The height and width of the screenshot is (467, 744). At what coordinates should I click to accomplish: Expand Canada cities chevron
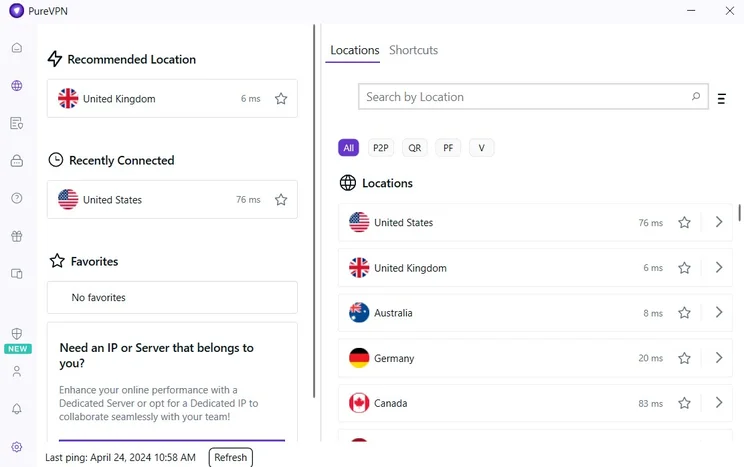(719, 402)
